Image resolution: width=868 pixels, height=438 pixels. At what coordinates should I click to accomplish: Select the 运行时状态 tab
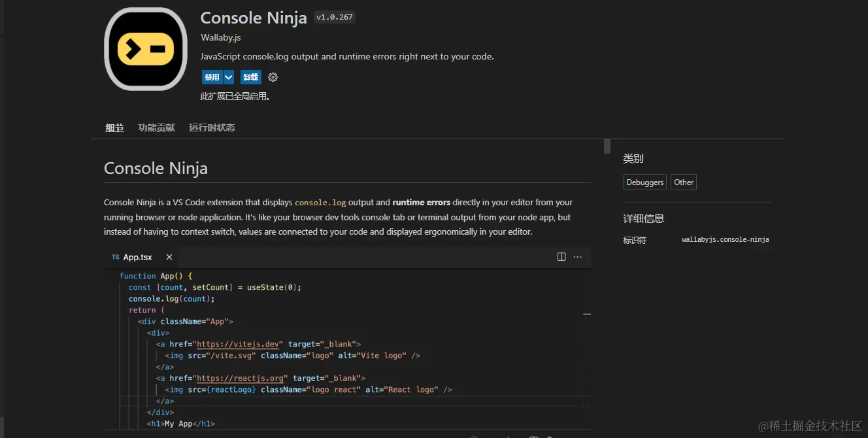[x=212, y=128]
